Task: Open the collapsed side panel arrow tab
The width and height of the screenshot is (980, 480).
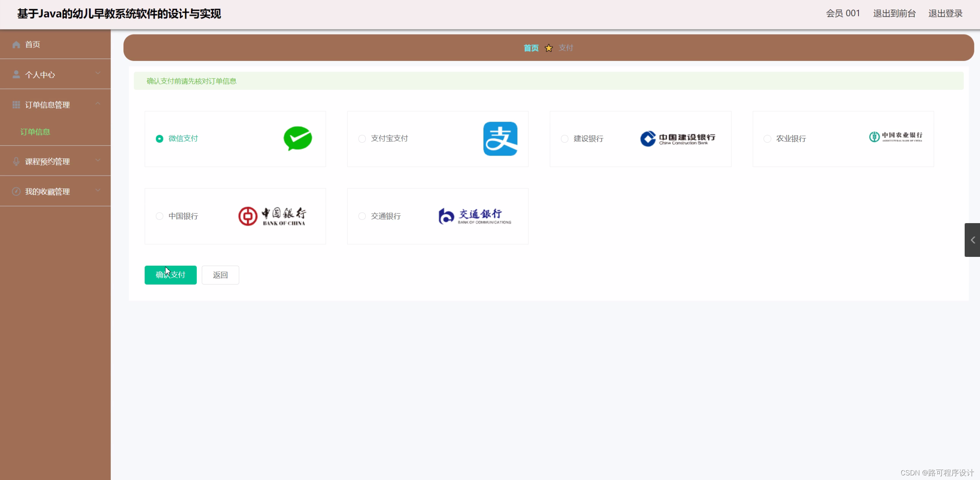Action: coord(972,240)
